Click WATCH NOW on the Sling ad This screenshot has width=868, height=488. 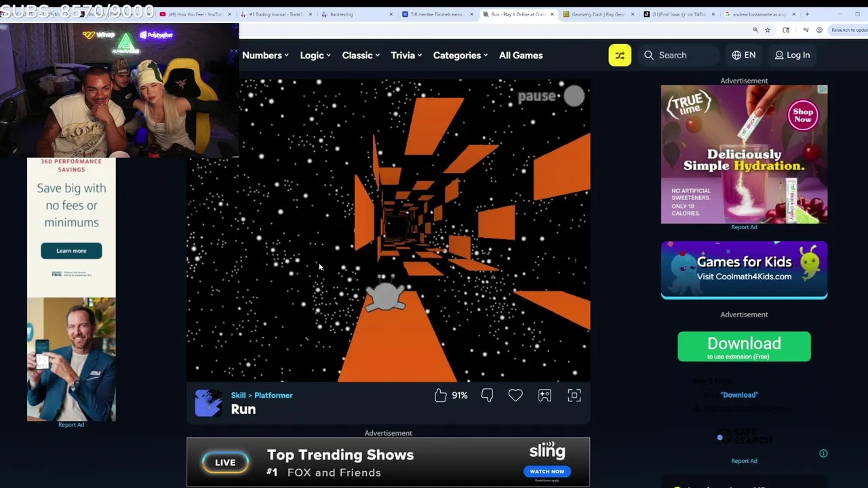[547, 471]
